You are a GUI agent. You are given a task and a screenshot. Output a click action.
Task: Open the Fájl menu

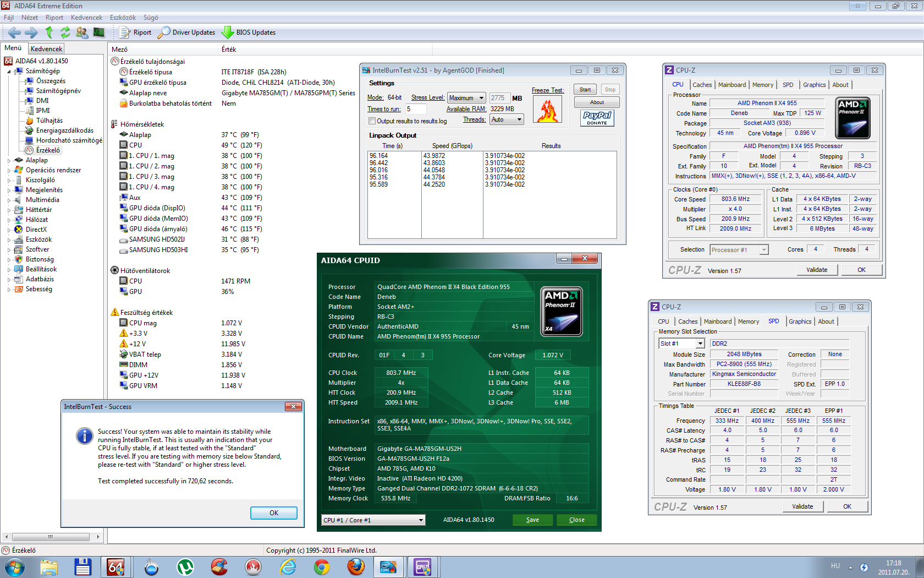coord(9,18)
